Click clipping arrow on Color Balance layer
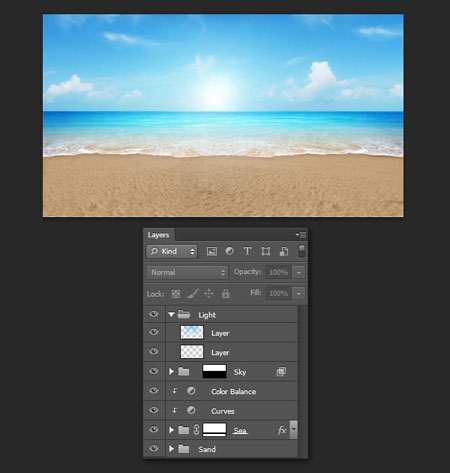Image resolution: width=450 pixels, height=473 pixels. (174, 391)
